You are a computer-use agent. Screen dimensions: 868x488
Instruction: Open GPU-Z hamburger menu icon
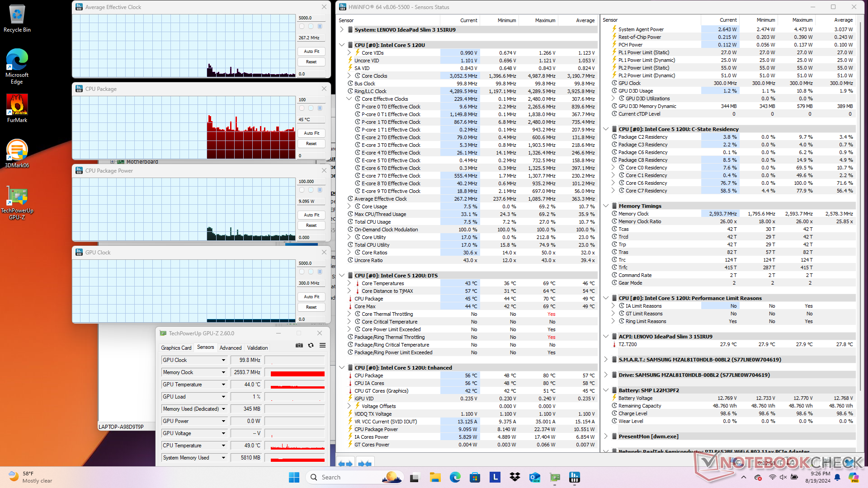[x=322, y=345]
